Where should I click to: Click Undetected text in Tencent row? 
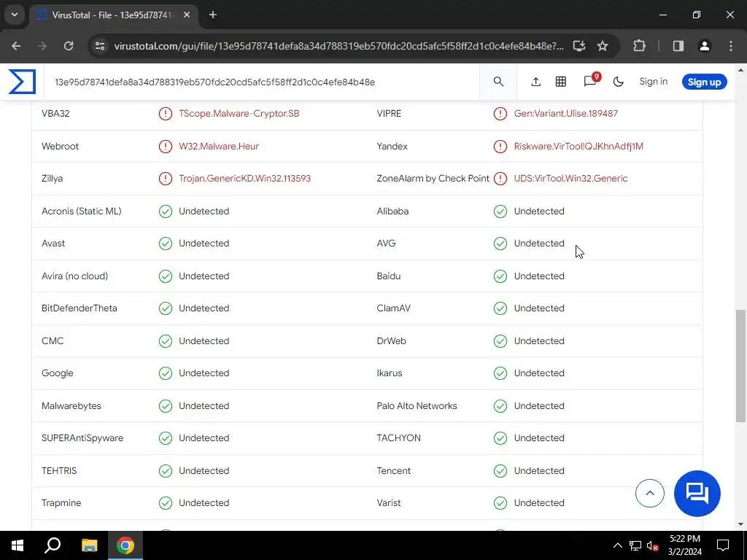click(x=539, y=470)
